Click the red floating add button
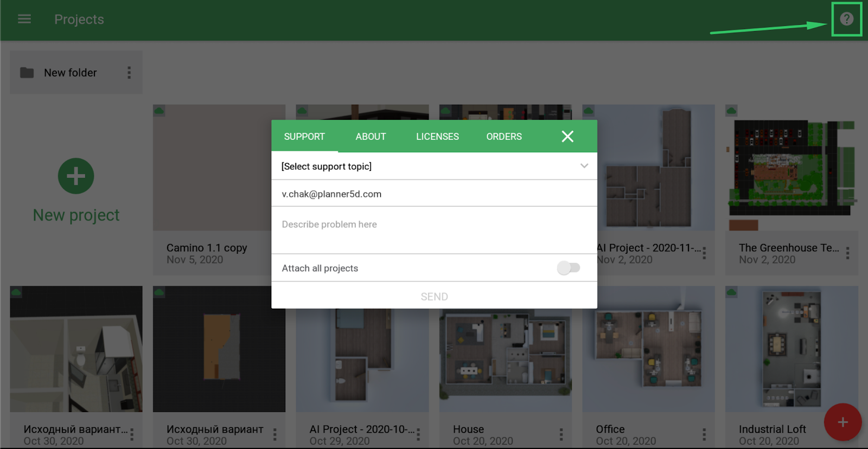The image size is (868, 449). pyautogui.click(x=843, y=422)
